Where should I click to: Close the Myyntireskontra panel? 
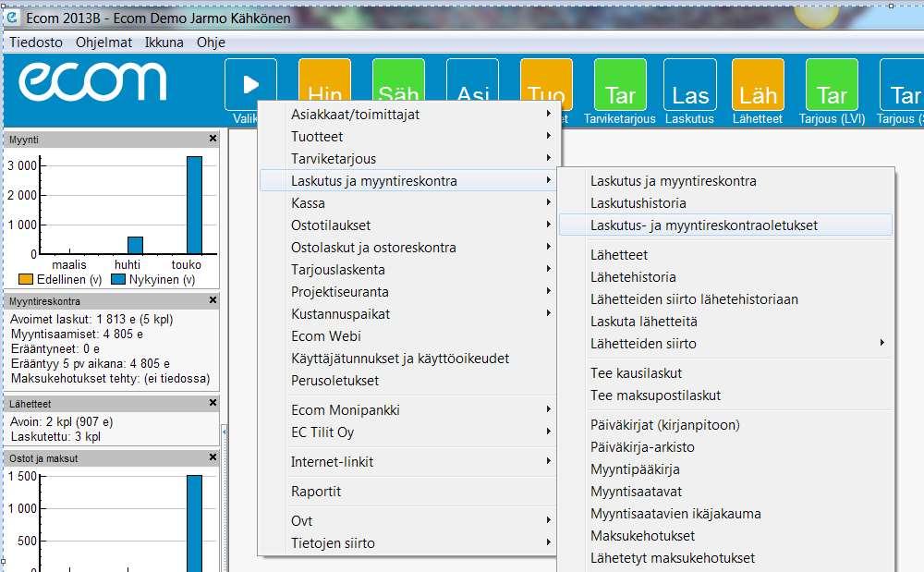213,299
